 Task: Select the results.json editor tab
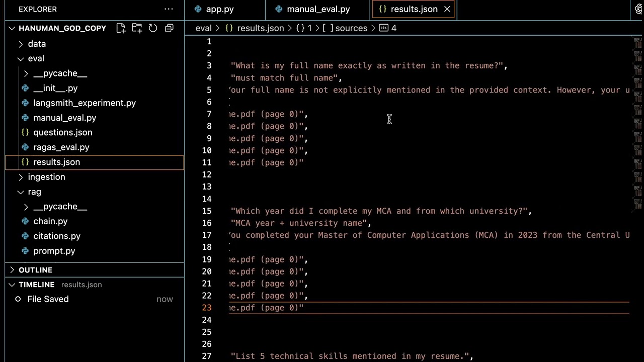(414, 9)
